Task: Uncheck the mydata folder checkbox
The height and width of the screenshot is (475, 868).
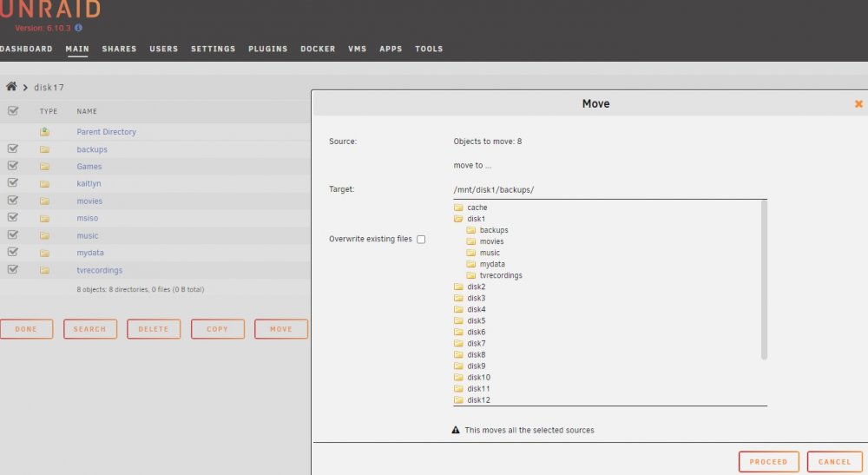Action: point(13,252)
